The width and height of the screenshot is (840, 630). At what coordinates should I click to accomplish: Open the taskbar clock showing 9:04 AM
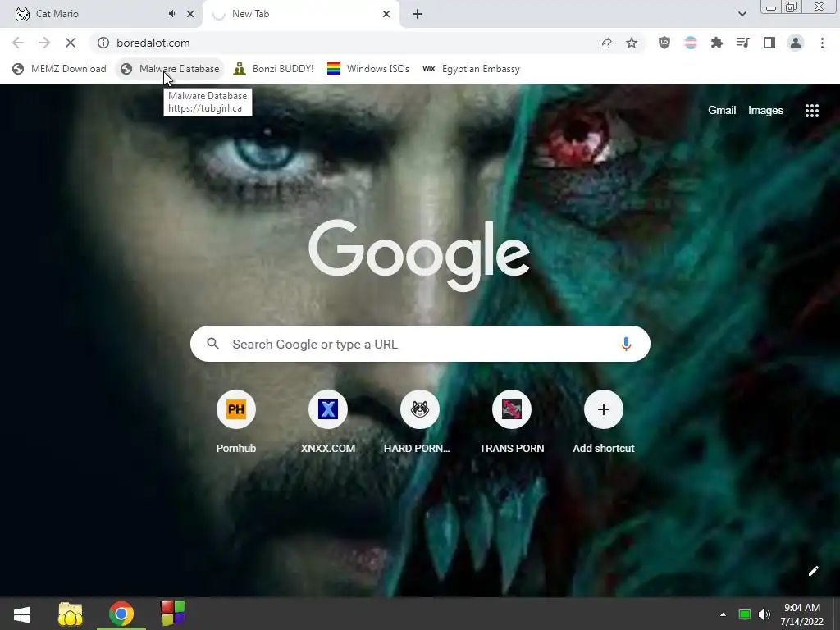802,614
